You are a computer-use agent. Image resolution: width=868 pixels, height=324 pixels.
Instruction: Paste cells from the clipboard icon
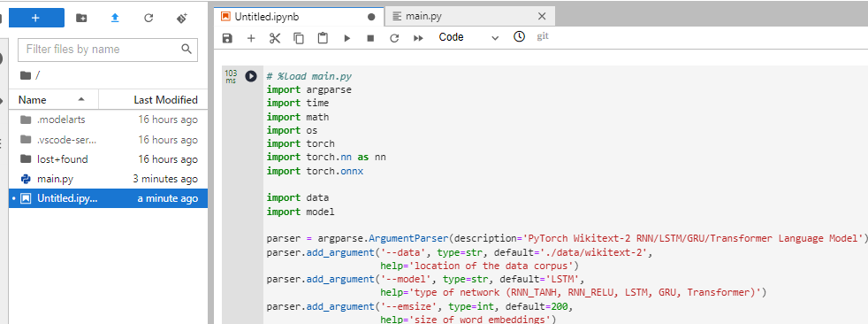coord(323,38)
